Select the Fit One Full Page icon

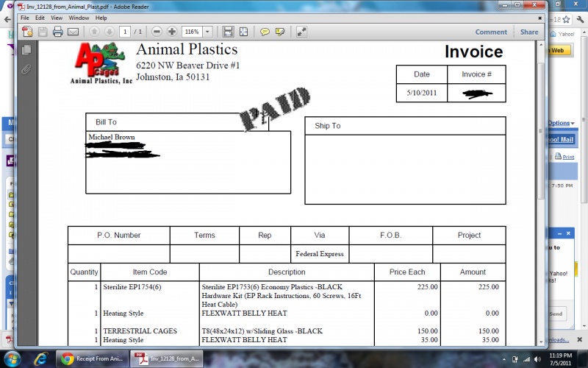pyautogui.click(x=244, y=32)
